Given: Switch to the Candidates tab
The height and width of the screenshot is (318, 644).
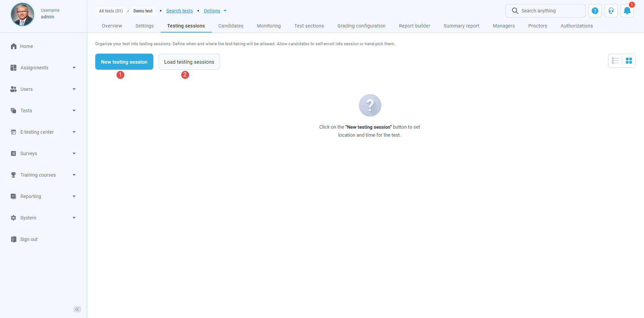Looking at the screenshot, I should click(231, 26).
